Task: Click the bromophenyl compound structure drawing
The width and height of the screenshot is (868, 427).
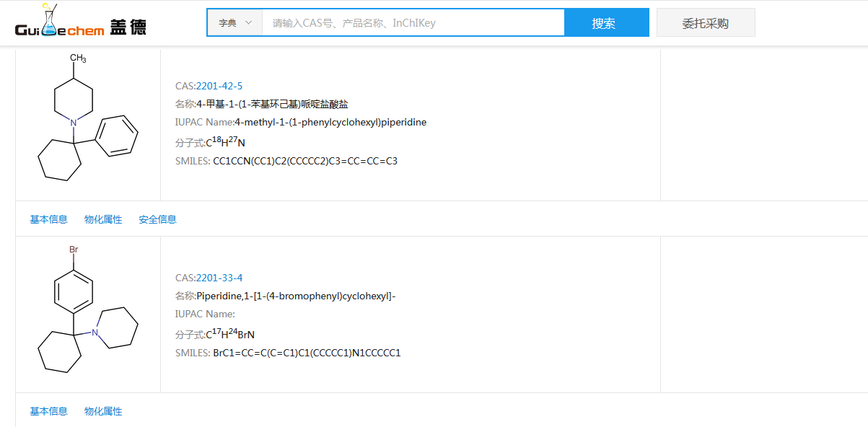Action: 87,314
